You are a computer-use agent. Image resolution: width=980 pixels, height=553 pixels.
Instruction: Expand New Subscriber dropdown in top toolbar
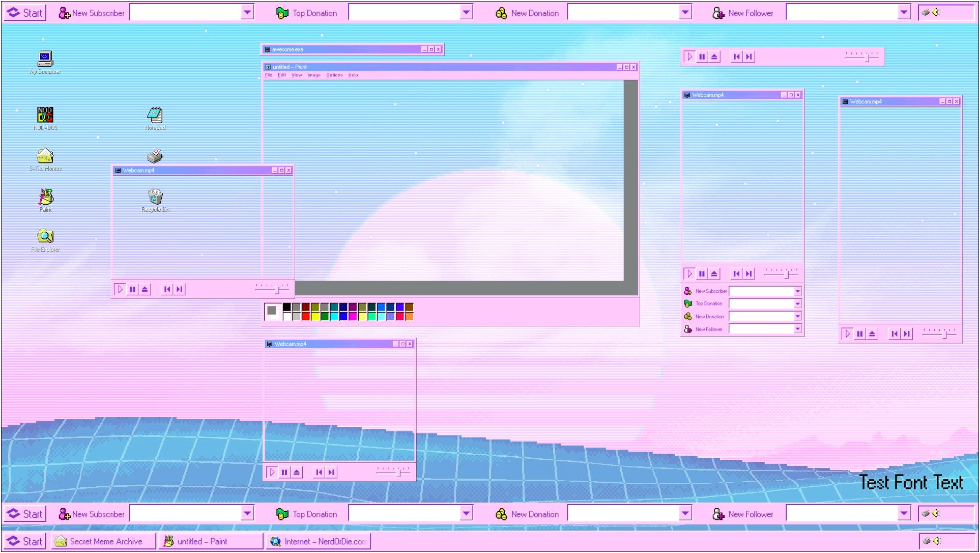click(250, 12)
